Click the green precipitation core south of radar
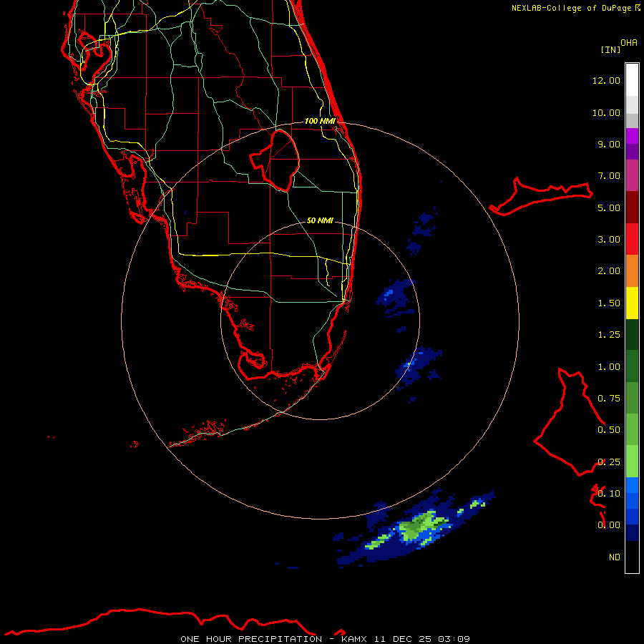 421,527
